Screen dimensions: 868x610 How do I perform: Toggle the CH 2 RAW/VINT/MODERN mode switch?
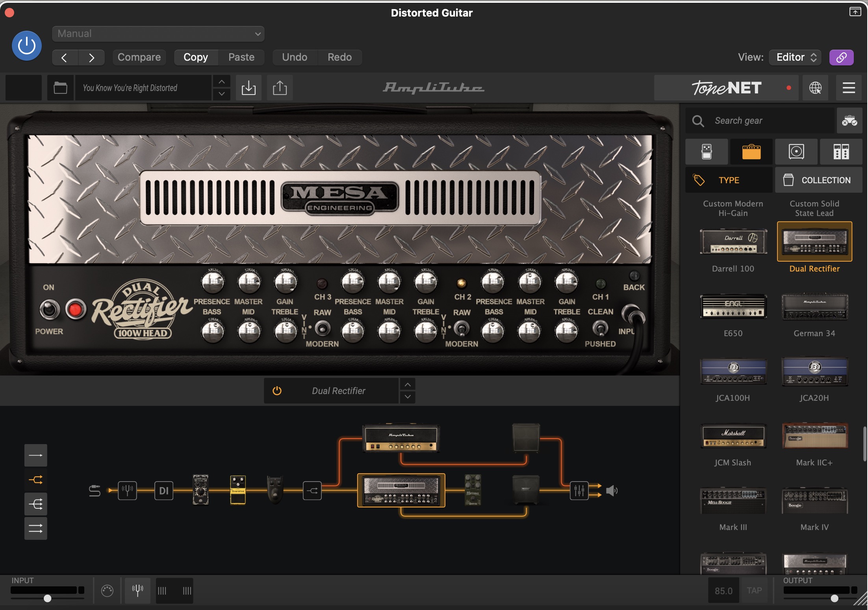tap(462, 328)
